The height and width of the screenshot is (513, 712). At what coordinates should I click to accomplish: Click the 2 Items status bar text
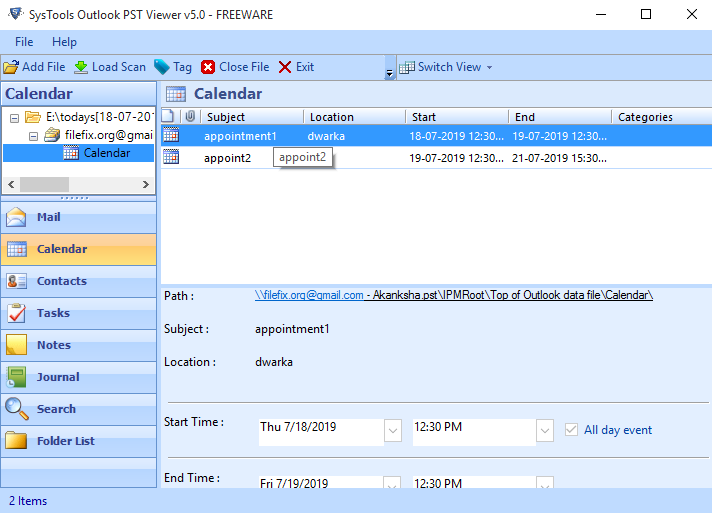pos(28,501)
